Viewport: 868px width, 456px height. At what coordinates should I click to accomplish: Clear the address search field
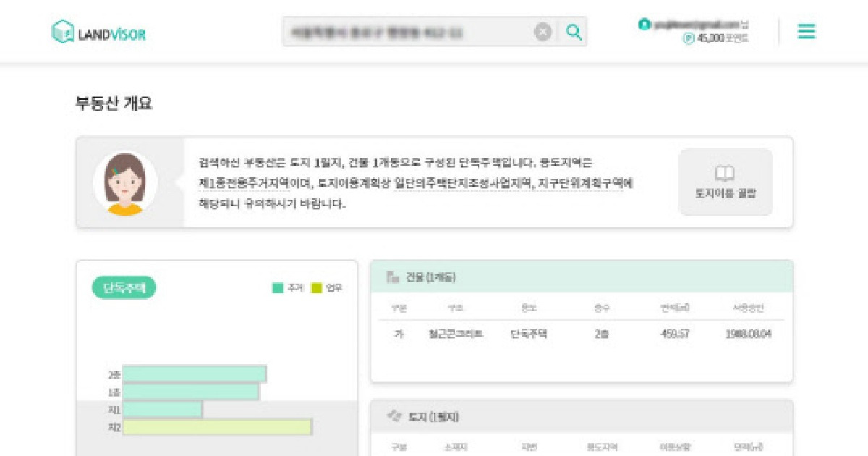coord(542,32)
